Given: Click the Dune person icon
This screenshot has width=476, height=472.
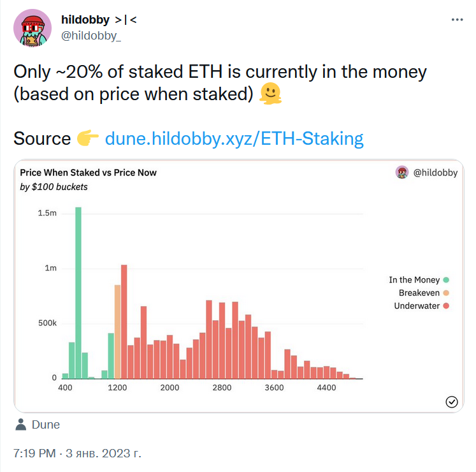Looking at the screenshot, I should [x=21, y=424].
